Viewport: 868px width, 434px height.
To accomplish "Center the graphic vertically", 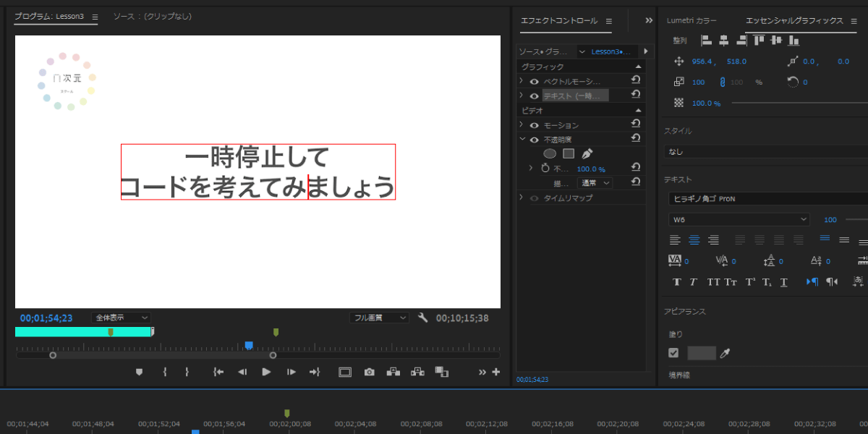I will (x=777, y=41).
